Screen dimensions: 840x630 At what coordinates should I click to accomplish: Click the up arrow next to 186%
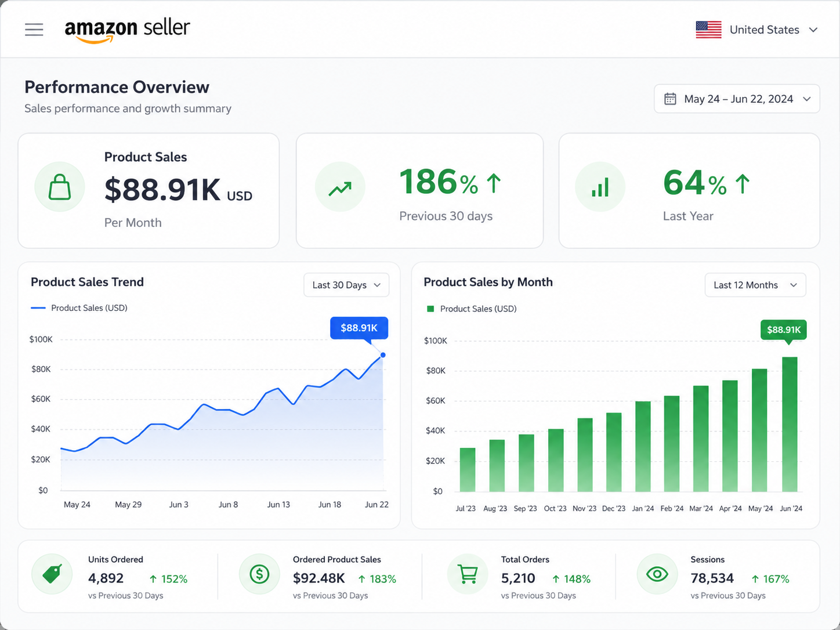(494, 183)
